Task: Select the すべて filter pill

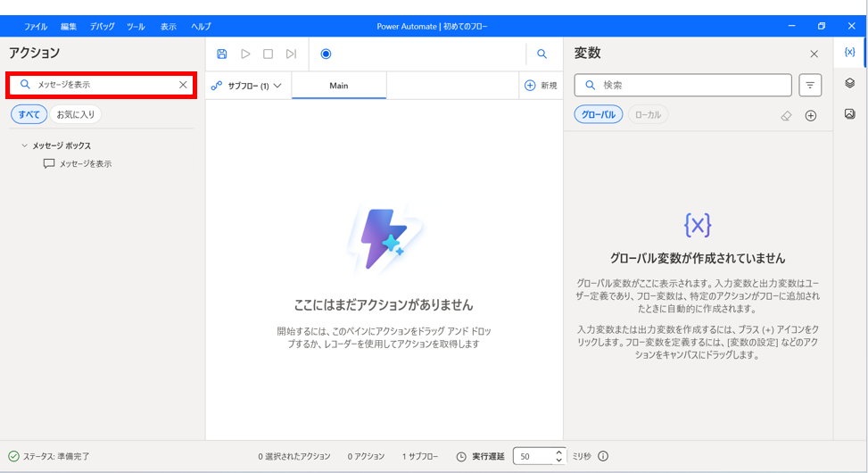Action: [x=29, y=114]
